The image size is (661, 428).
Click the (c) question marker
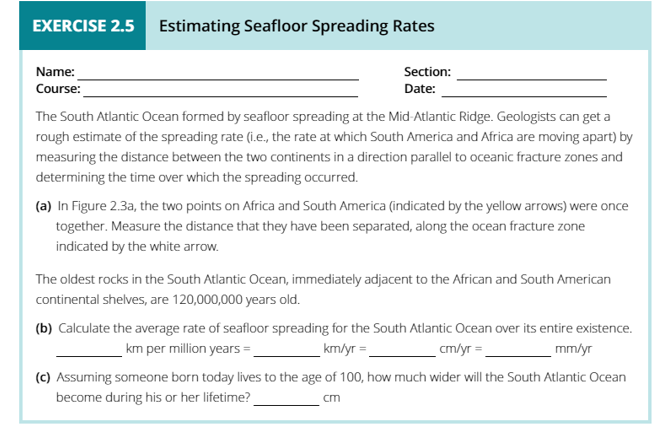[x=43, y=377]
